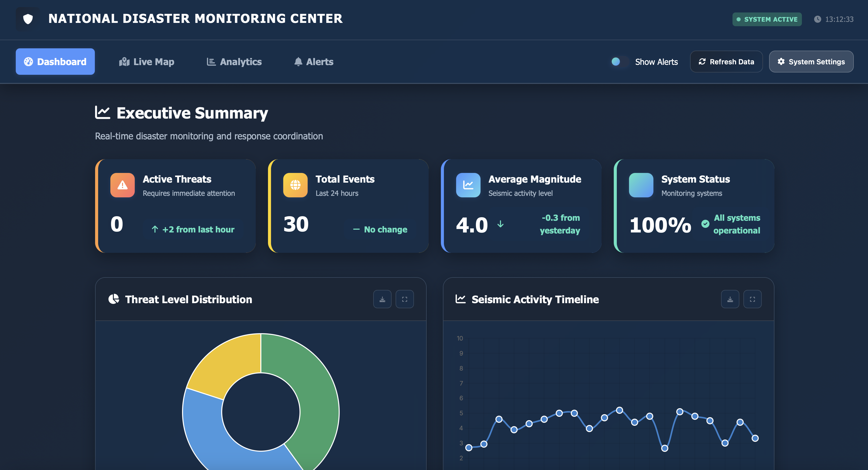
Task: Download the Seismic Activity Timeline chart
Action: point(730,299)
